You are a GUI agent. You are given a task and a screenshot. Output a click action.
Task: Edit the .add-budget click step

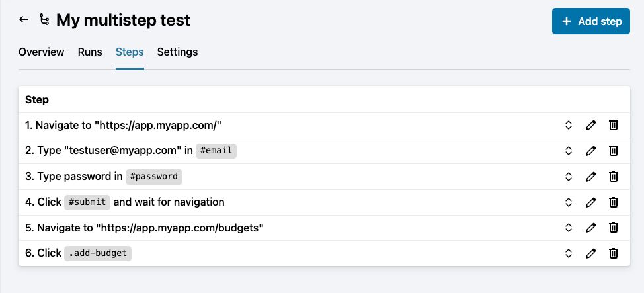pos(591,253)
